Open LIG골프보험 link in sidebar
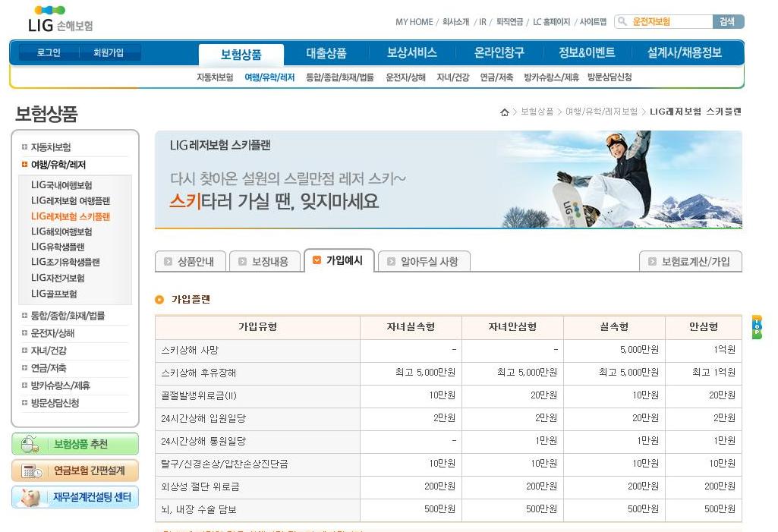 point(54,294)
